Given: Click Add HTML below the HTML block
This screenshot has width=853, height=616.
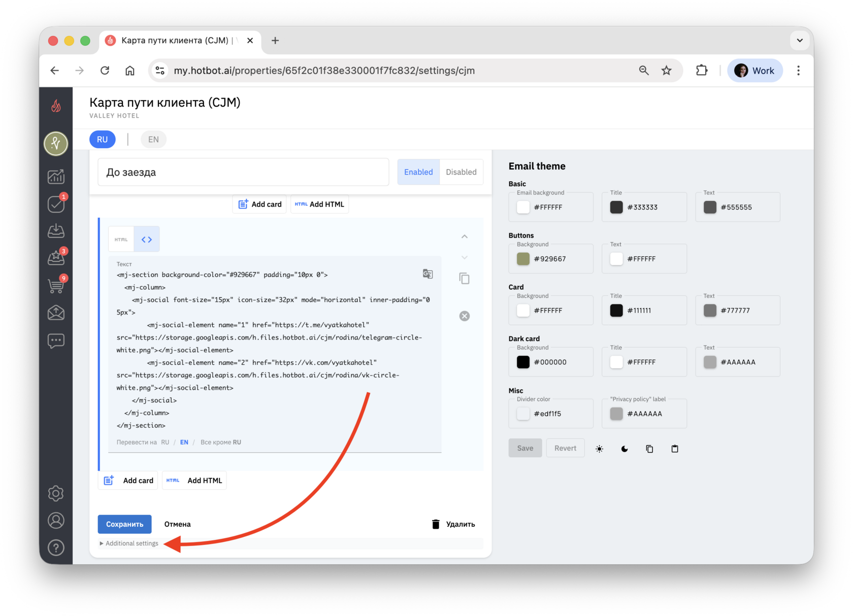Looking at the screenshot, I should click(x=194, y=481).
